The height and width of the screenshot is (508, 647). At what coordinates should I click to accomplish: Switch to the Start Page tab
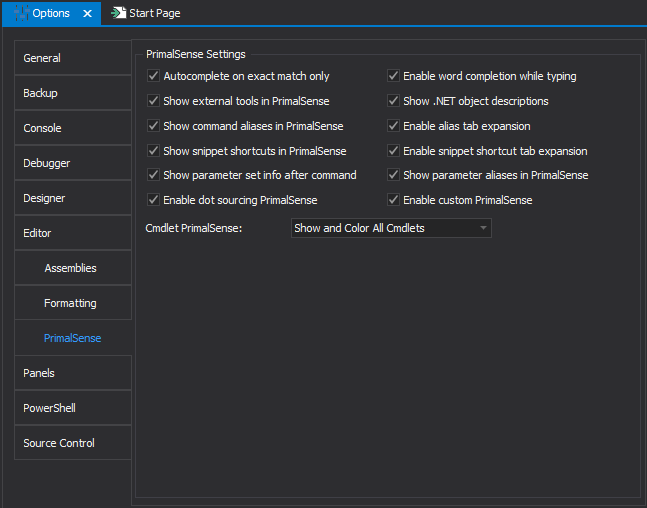(146, 13)
